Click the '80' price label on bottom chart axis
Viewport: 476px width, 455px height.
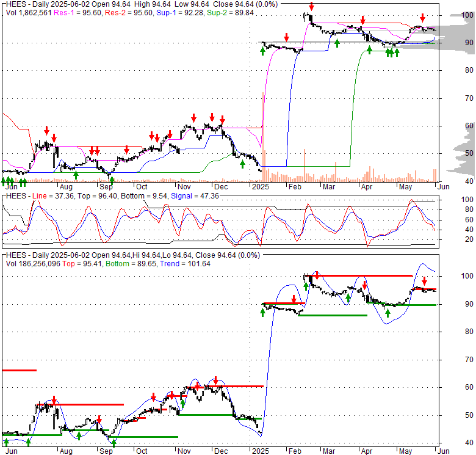click(469, 332)
